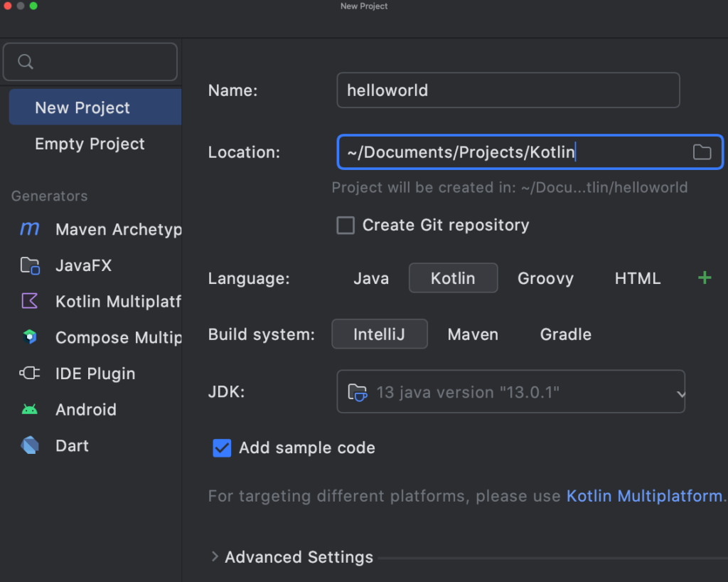Click the Maven Archetype generator icon
This screenshot has width=728, height=582.
[x=30, y=228]
